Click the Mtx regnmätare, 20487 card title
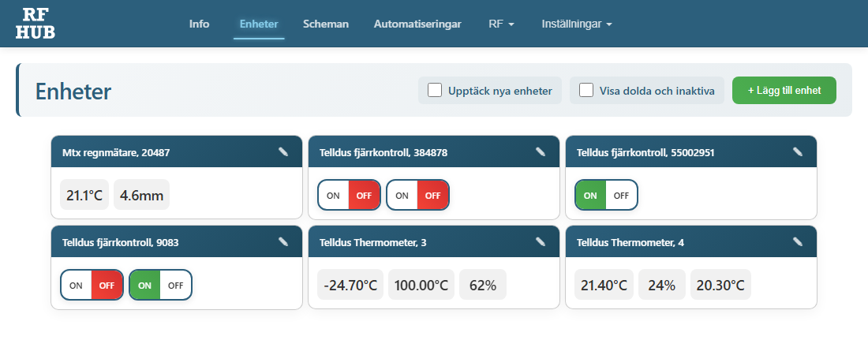Screen dimensions: 868x355 (x=116, y=152)
